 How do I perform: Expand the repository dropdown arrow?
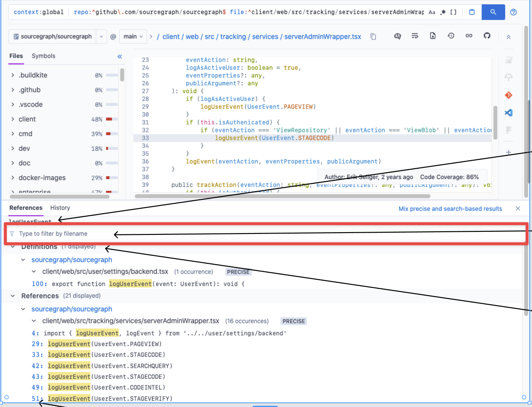pos(101,37)
